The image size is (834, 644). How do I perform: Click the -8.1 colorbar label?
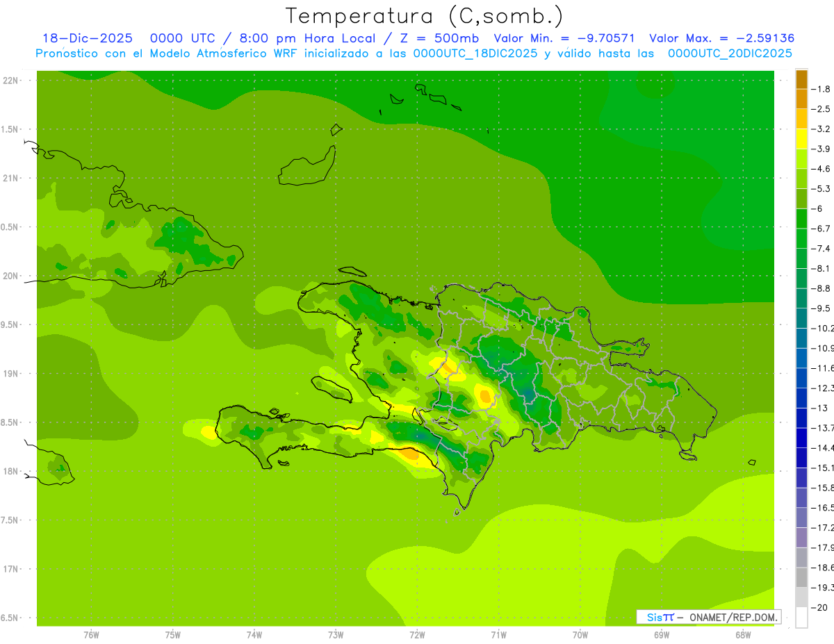821,268
